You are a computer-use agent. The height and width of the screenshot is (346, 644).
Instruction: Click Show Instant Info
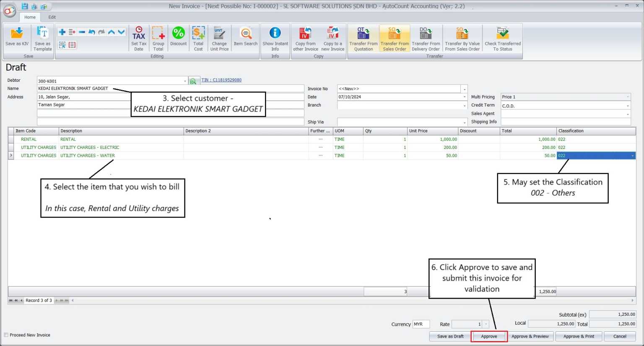(x=275, y=38)
